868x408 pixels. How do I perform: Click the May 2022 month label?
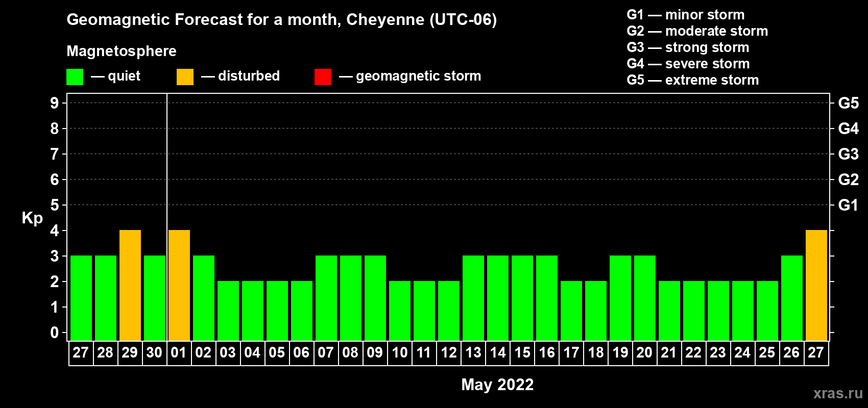[497, 385]
